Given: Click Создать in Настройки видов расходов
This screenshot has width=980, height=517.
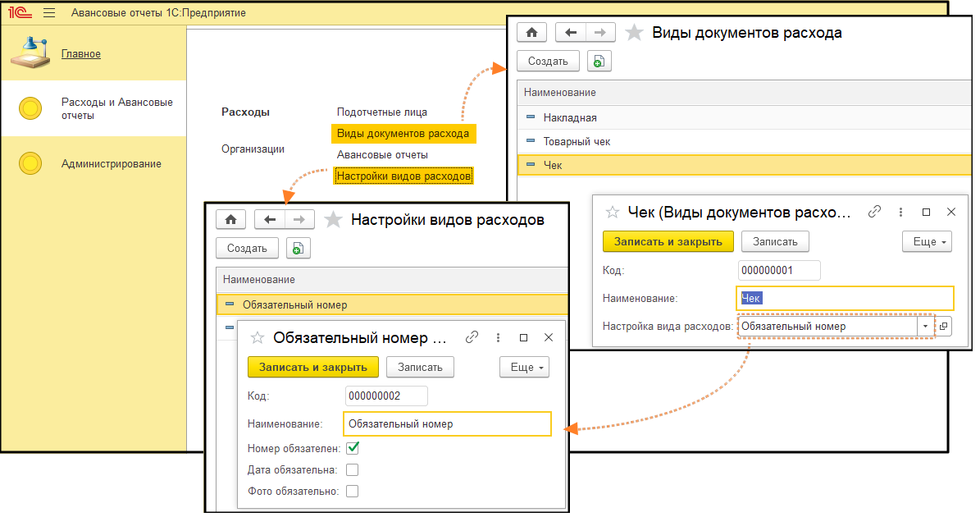Looking at the screenshot, I should (x=247, y=248).
